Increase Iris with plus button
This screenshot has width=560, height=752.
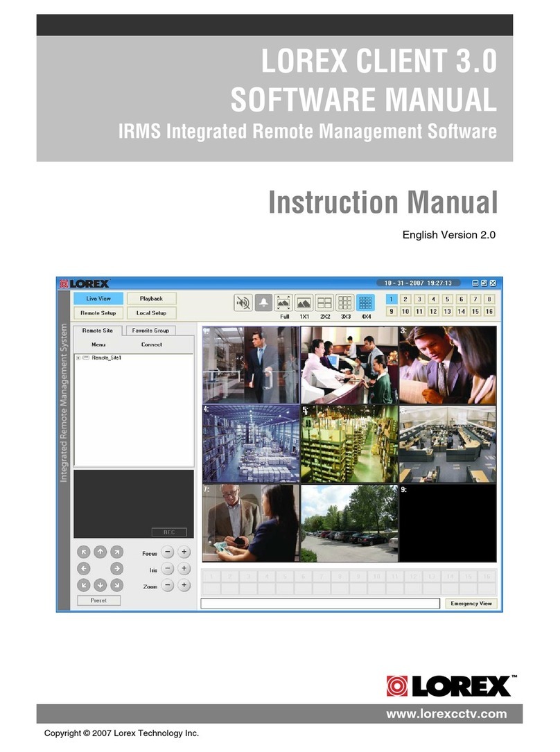click(184, 569)
